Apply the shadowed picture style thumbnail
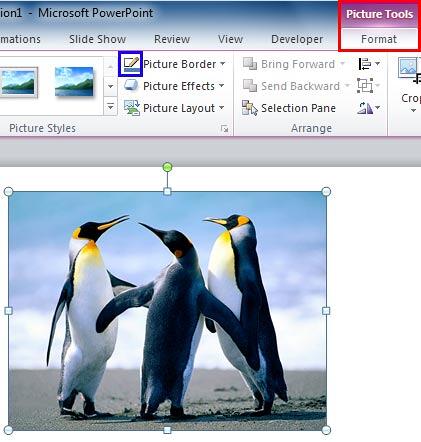421x442 pixels. click(x=74, y=82)
